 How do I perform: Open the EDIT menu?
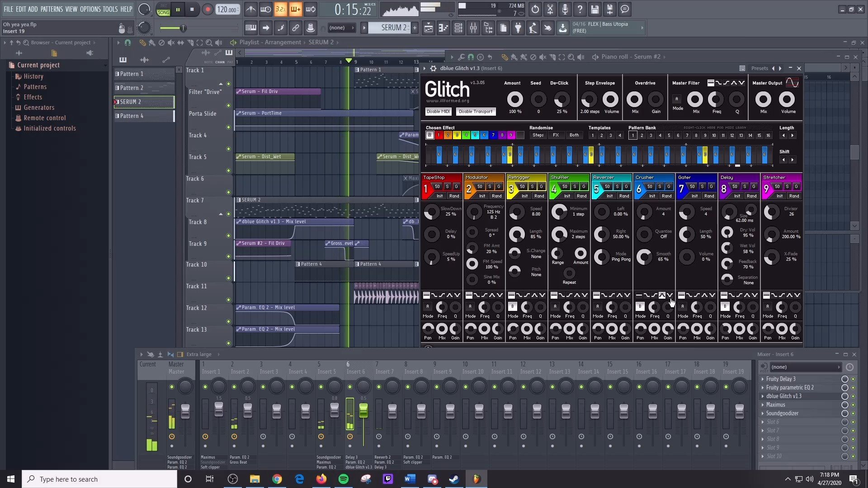[x=21, y=9]
